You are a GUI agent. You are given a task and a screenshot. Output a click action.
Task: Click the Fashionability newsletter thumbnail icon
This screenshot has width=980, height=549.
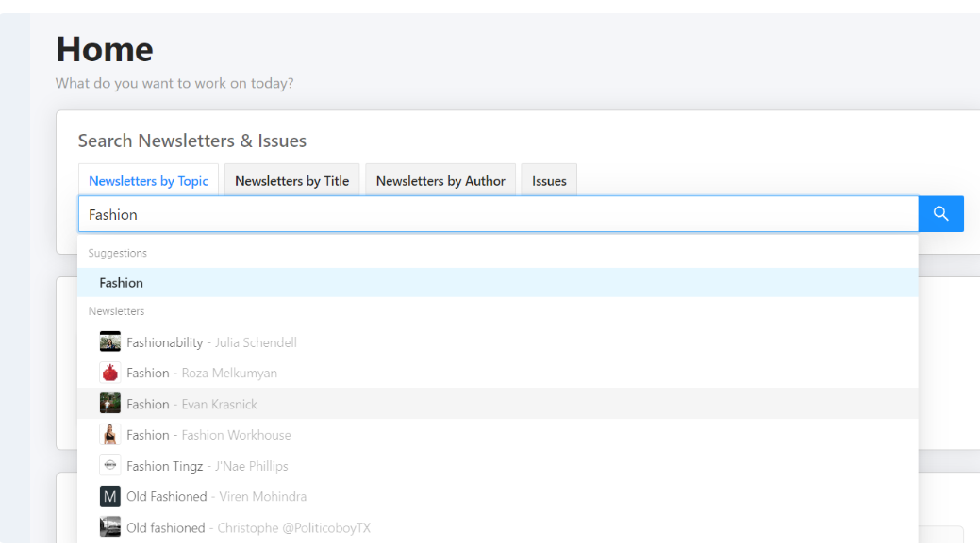click(x=110, y=342)
